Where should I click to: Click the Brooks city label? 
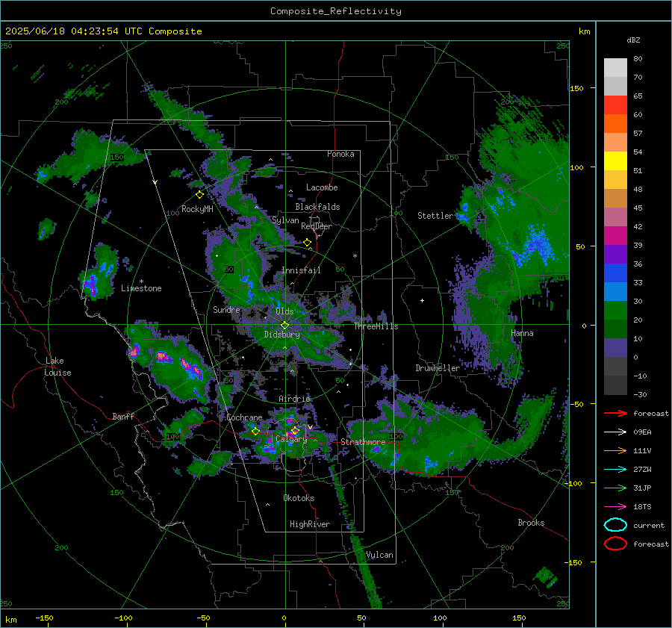point(531,523)
